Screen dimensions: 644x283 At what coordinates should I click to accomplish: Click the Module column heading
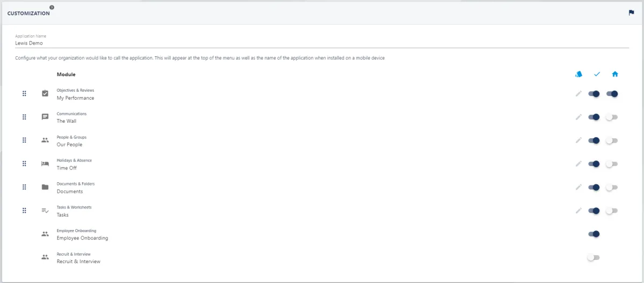[66, 75]
